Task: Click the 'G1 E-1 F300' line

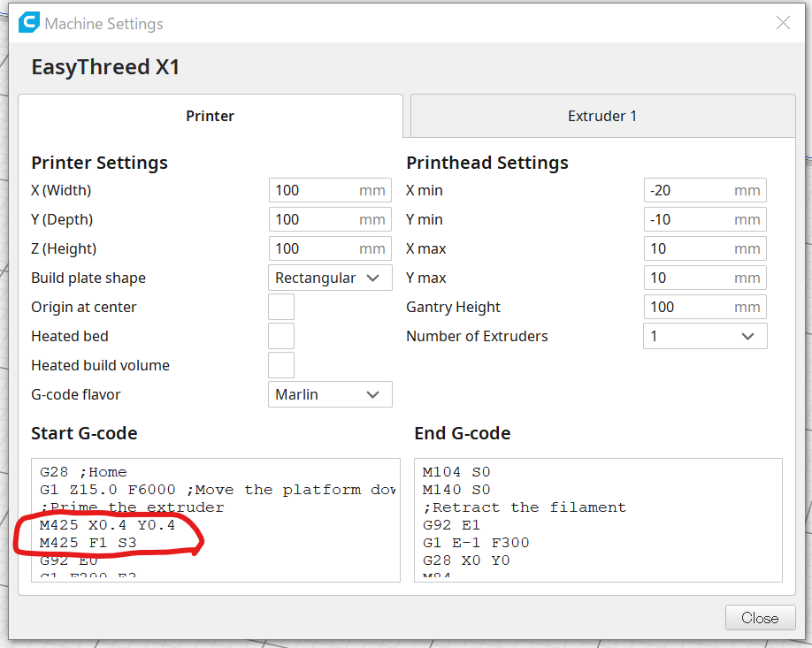Action: (476, 543)
